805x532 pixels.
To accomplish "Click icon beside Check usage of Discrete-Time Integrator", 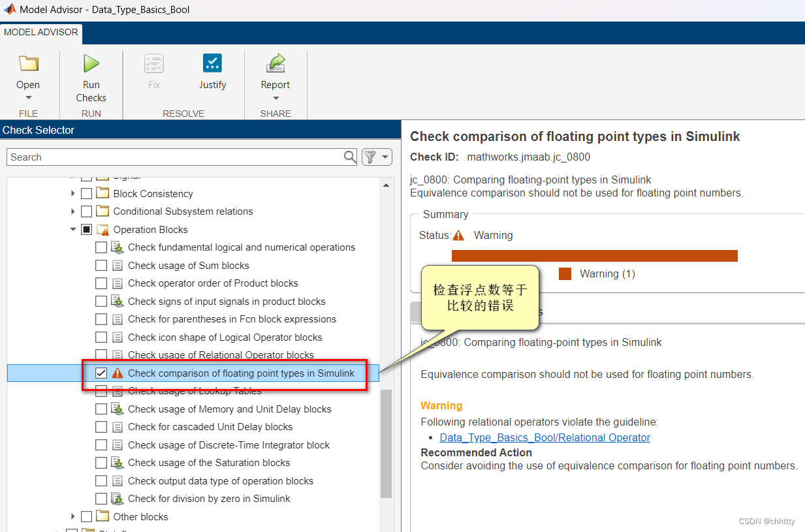I will [x=118, y=445].
